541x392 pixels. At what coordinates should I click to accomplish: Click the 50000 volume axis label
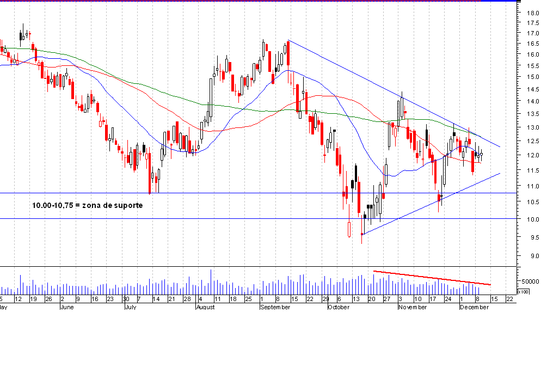(530, 281)
